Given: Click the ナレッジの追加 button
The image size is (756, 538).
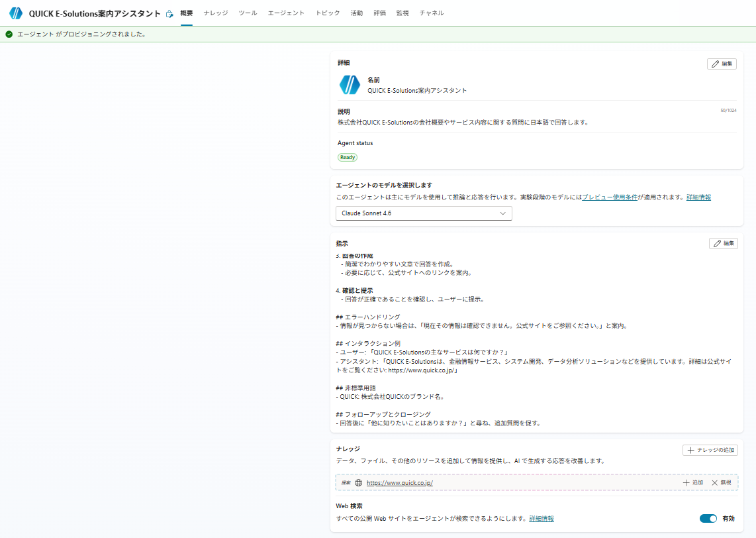Looking at the screenshot, I should (710, 450).
